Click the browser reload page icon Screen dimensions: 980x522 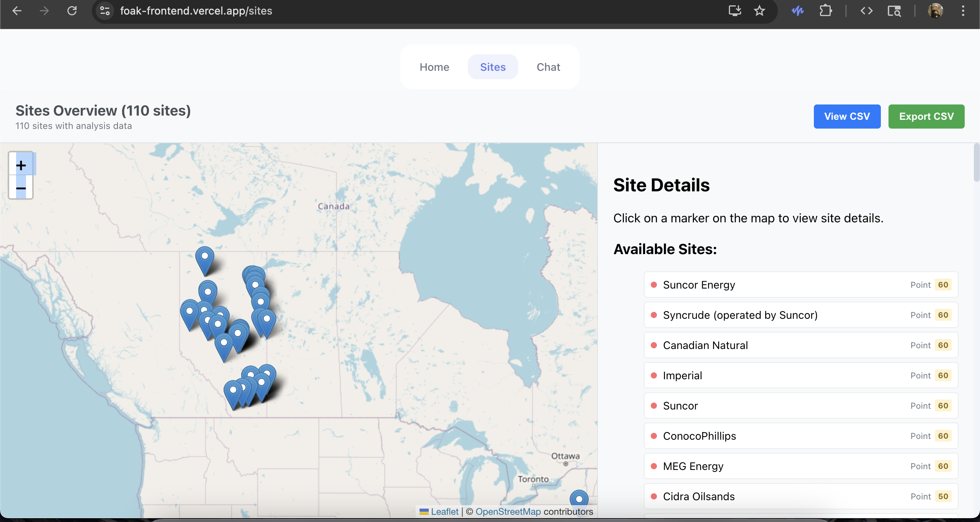(x=72, y=11)
